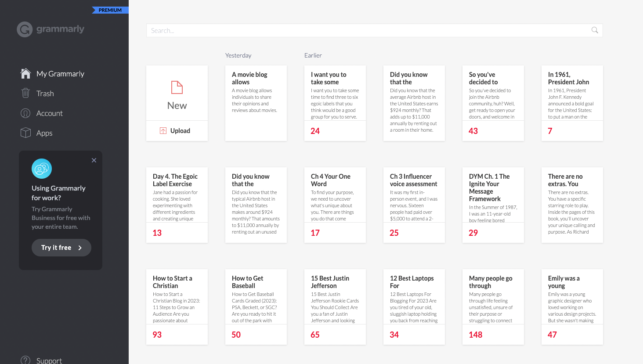Click the Account profile icon
Viewport: 643px width, 364px height.
click(x=25, y=113)
